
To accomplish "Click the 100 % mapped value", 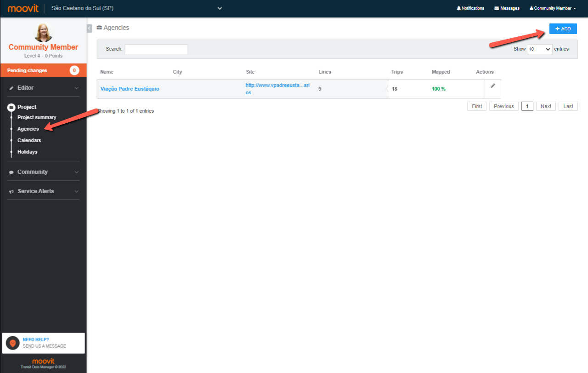I will [439, 89].
